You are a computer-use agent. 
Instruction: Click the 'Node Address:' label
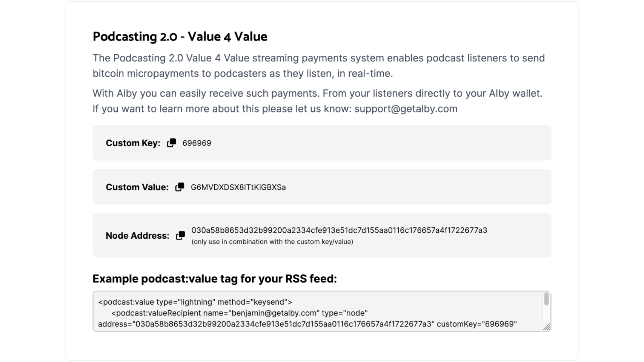click(x=137, y=236)
